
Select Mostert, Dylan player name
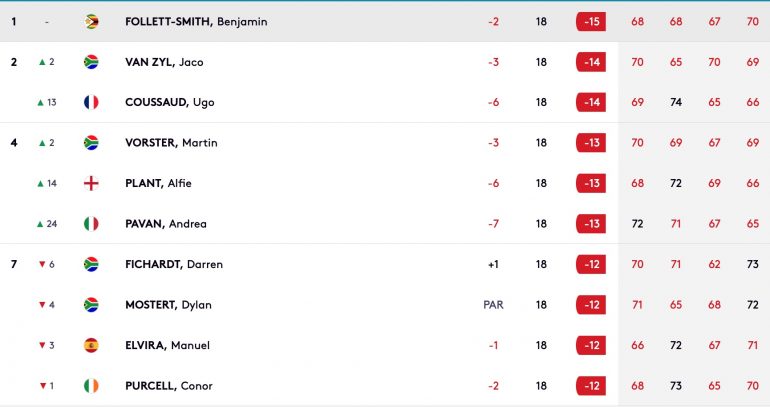coord(168,305)
